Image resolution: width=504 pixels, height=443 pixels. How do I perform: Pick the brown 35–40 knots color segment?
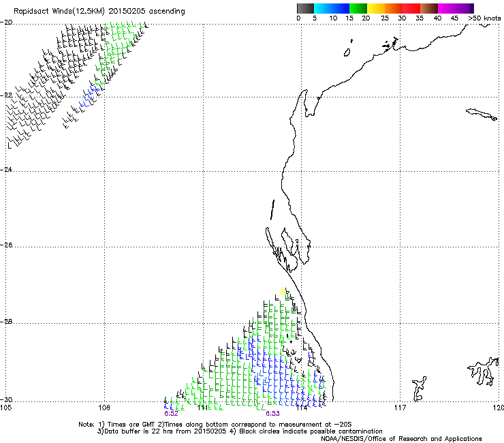pos(429,8)
